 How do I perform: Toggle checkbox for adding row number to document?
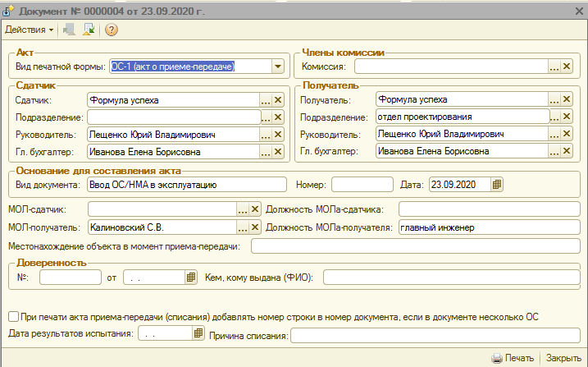13,316
